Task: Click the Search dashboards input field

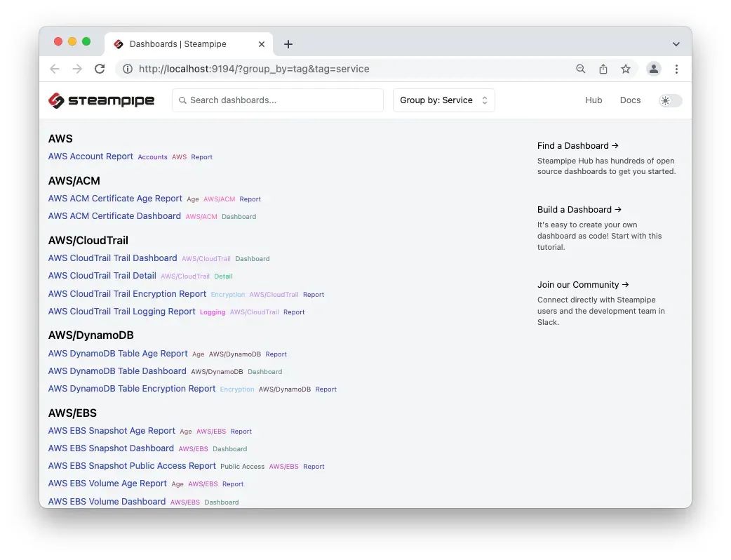Action: [278, 100]
